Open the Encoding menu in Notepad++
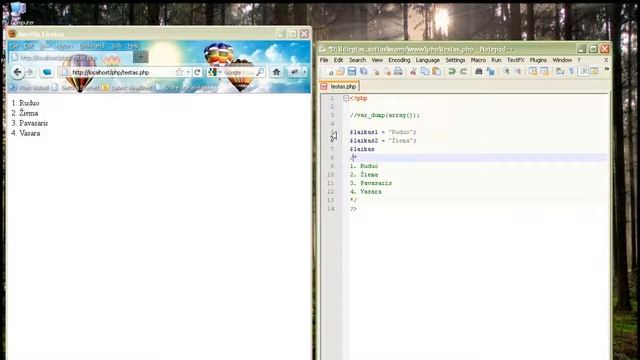Image resolution: width=640 pixels, height=360 pixels. (399, 60)
